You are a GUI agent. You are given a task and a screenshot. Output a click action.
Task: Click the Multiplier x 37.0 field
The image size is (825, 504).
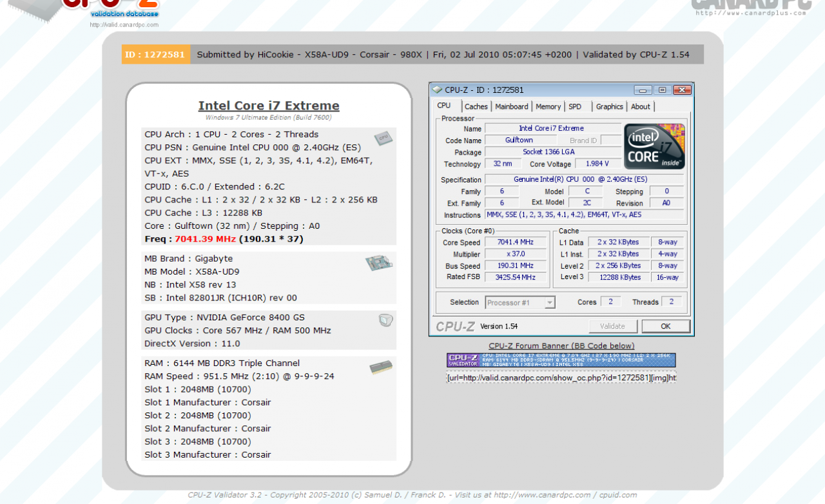tap(516, 254)
